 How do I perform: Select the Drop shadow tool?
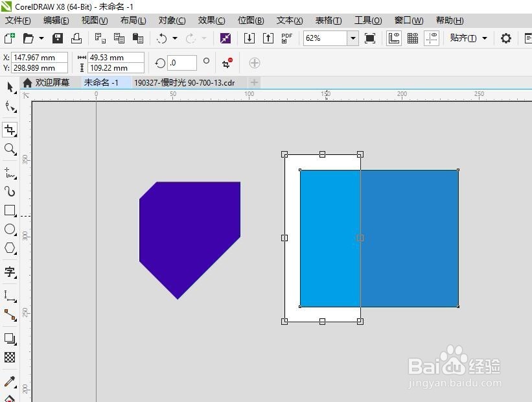click(10, 338)
